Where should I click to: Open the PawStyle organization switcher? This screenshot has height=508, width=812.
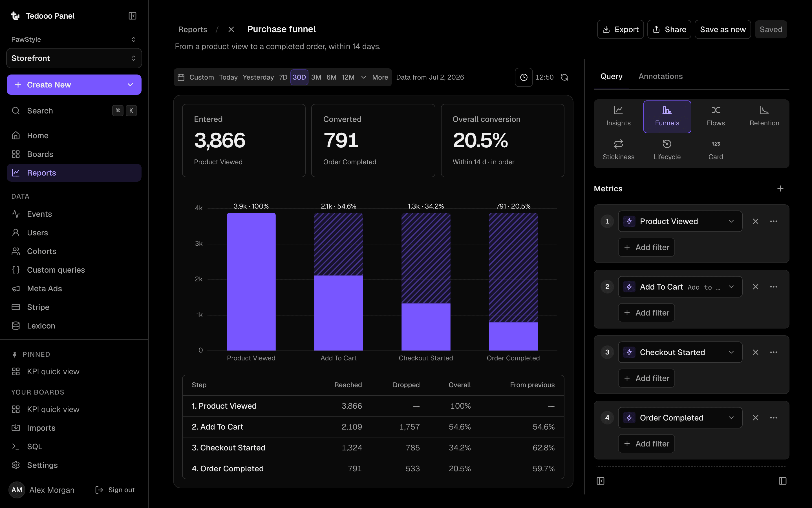(74, 40)
